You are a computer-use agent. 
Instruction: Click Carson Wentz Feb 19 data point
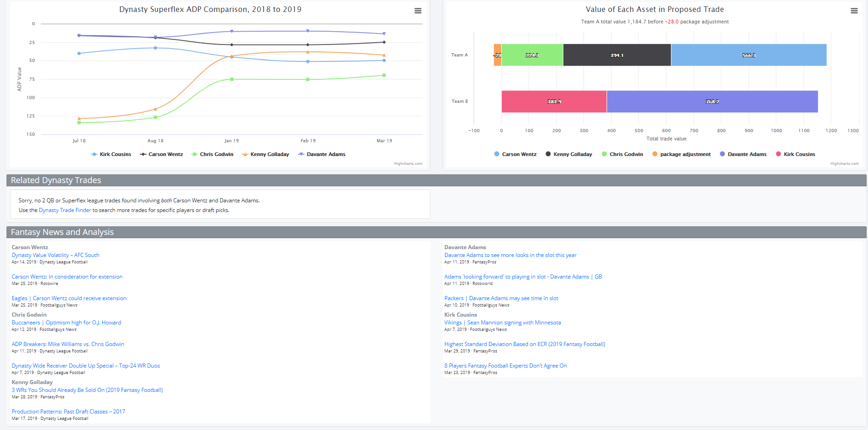point(308,45)
